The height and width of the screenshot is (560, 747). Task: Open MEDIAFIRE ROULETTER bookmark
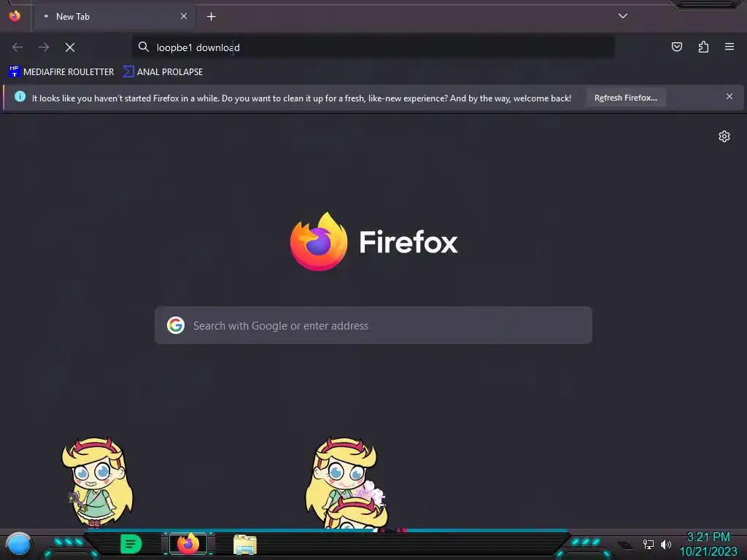tap(61, 72)
